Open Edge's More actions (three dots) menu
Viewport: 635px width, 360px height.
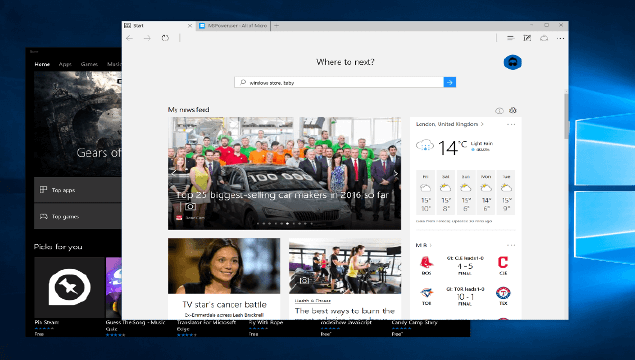tap(560, 38)
